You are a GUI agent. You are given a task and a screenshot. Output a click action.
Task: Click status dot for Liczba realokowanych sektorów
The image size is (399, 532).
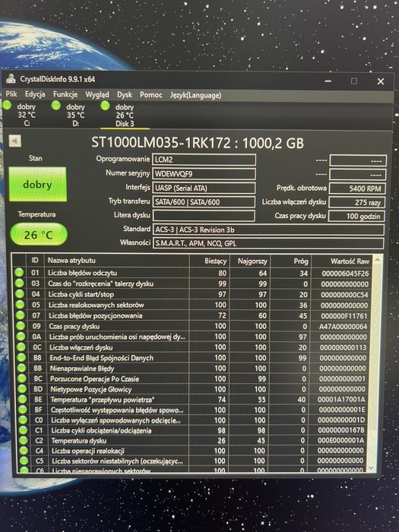click(20, 305)
